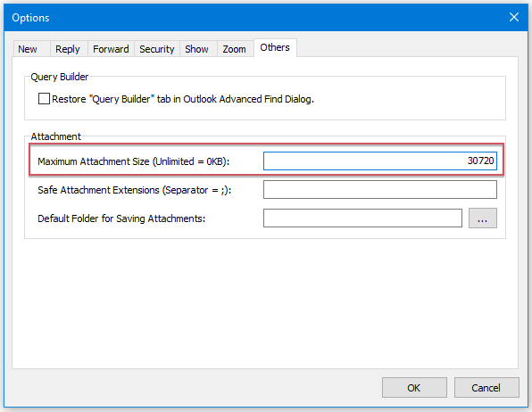Click the Maximum Attachment Size field

[x=380, y=161]
